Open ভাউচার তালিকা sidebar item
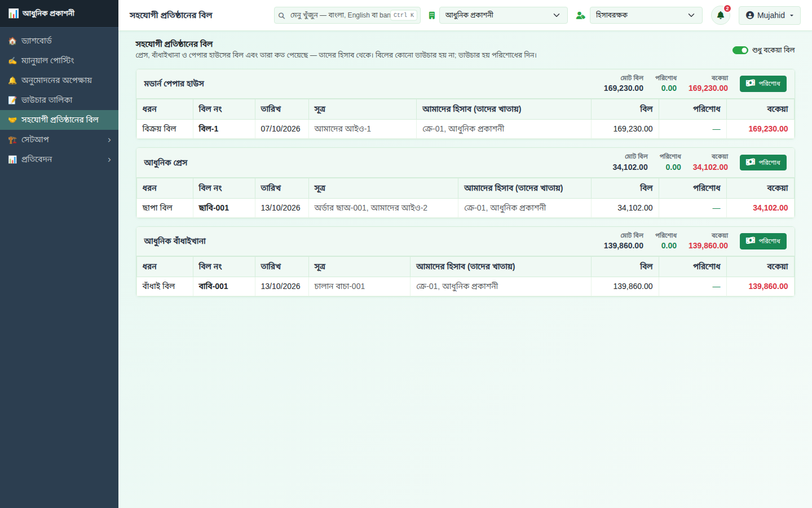The width and height of the screenshot is (812, 508). tap(59, 100)
